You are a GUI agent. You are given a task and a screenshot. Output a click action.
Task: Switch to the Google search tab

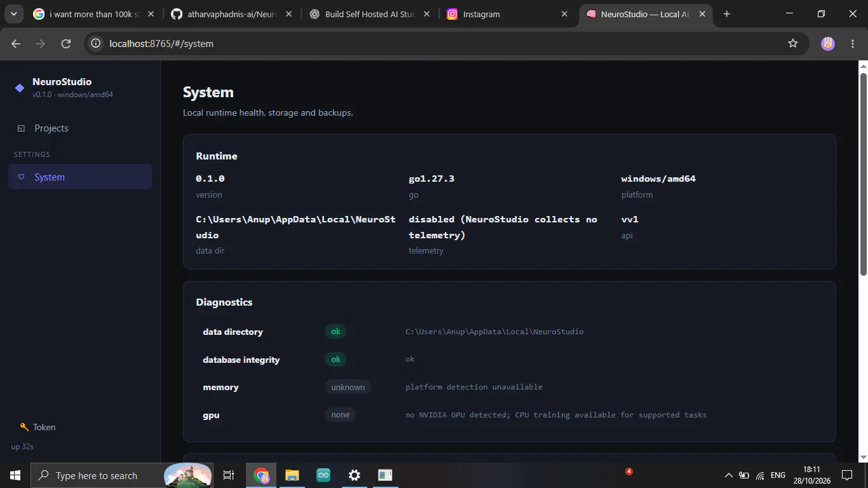(x=94, y=14)
